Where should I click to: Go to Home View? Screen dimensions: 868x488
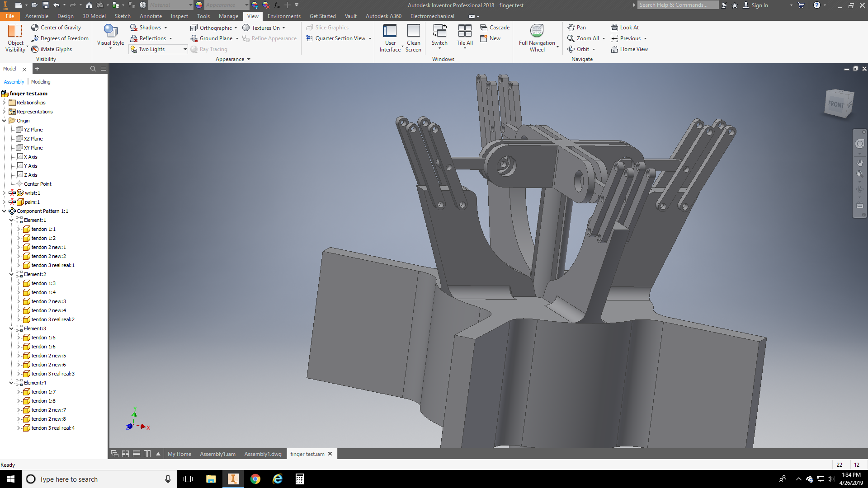[629, 49]
